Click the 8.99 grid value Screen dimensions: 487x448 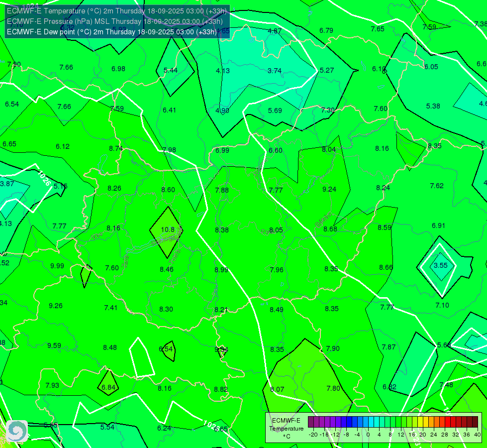[221, 269]
